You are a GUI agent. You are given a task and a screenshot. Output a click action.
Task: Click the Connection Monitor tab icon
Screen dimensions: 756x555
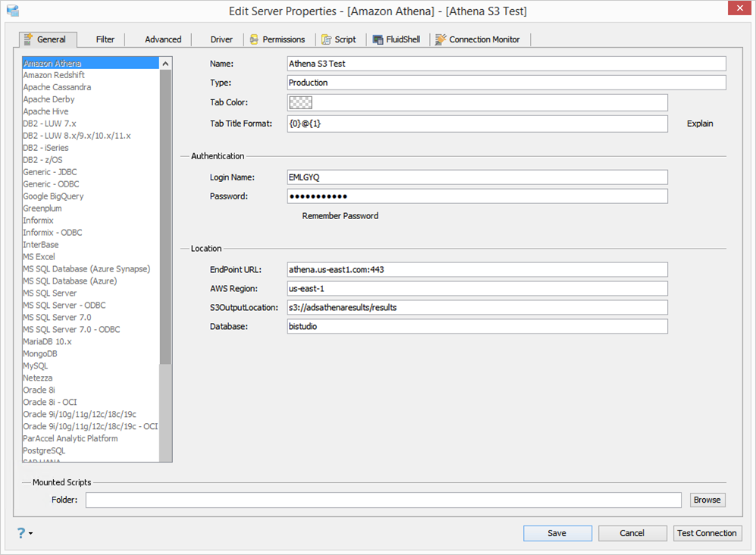click(x=441, y=39)
